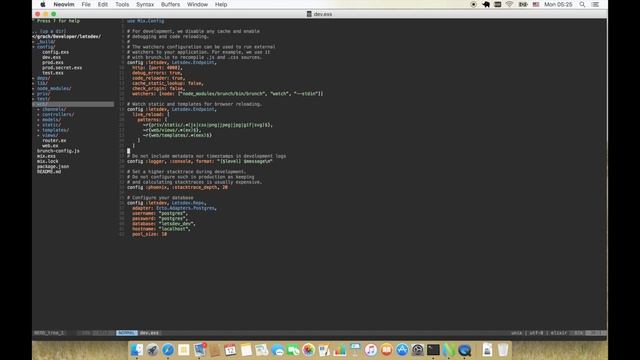
Task: Select test.exs in the file tree
Action: [x=53, y=73]
